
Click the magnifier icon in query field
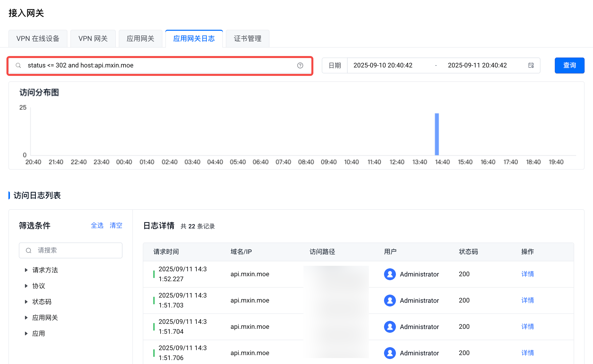coord(18,65)
